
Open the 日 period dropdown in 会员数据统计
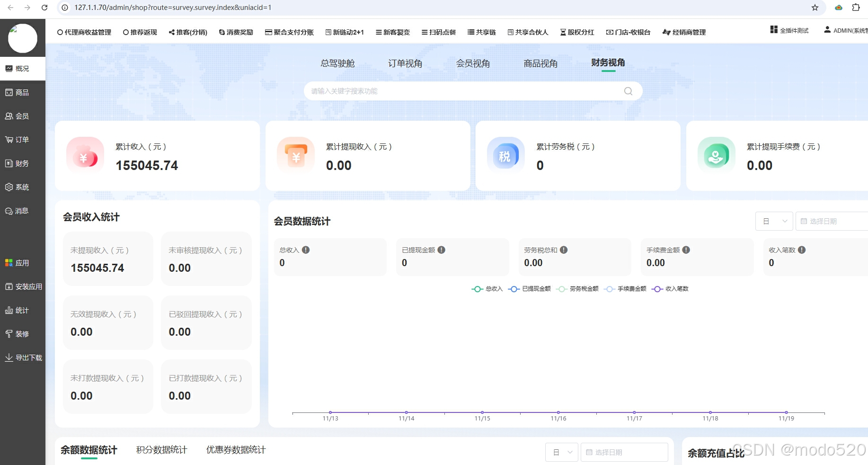tap(774, 221)
